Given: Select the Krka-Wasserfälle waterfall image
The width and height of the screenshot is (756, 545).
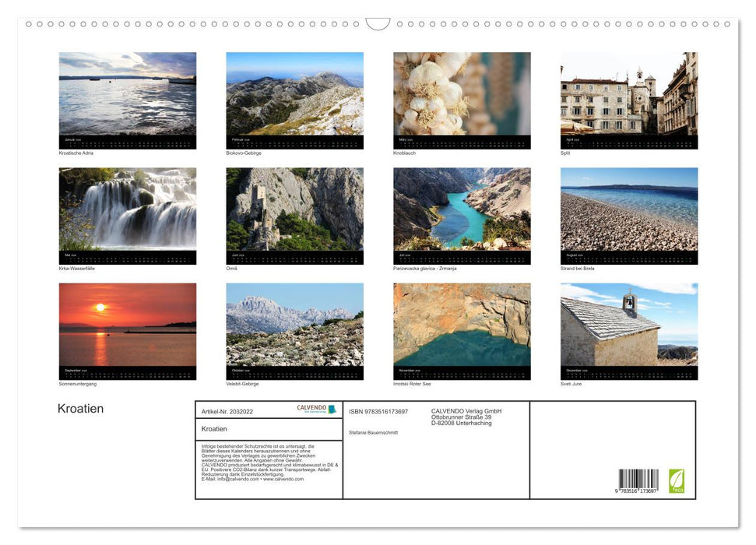Looking at the screenshot, I should [128, 210].
